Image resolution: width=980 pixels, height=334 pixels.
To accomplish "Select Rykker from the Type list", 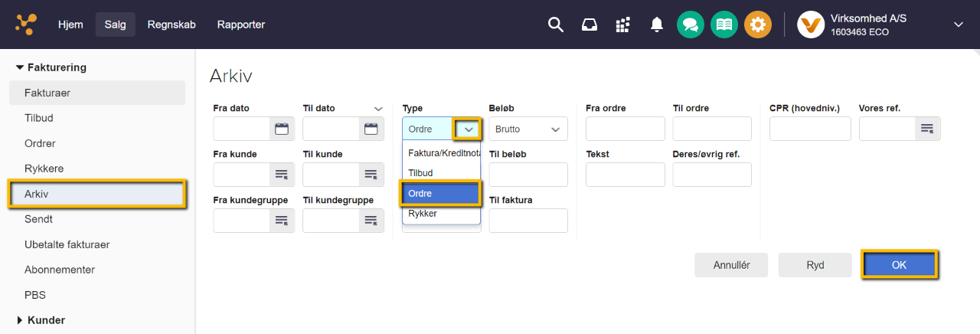I will [423, 214].
